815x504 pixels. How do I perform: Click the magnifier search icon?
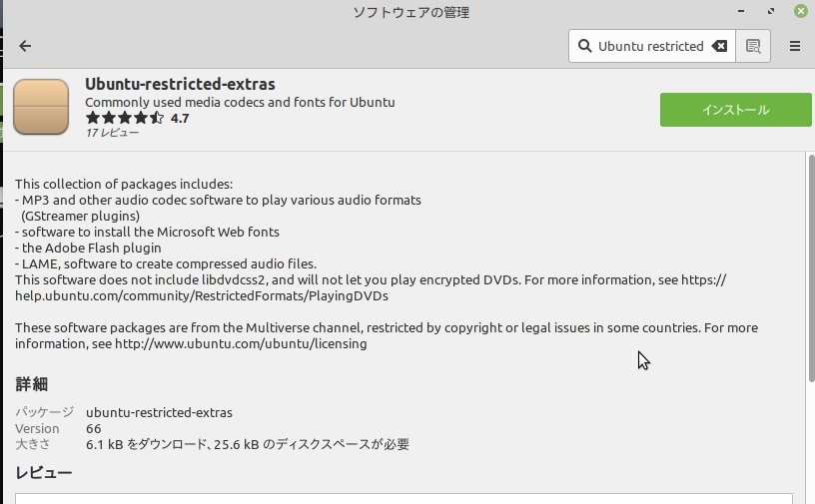pos(584,46)
